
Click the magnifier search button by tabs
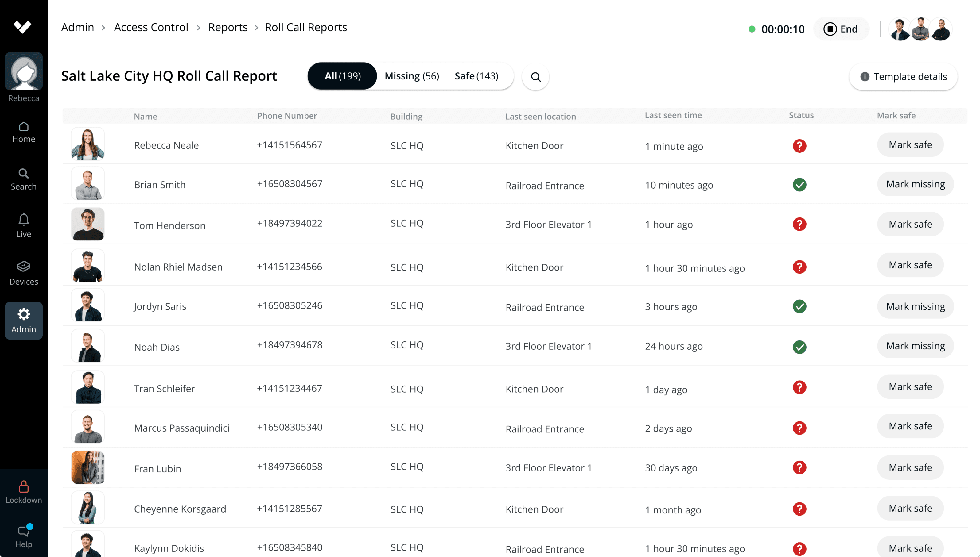click(535, 77)
